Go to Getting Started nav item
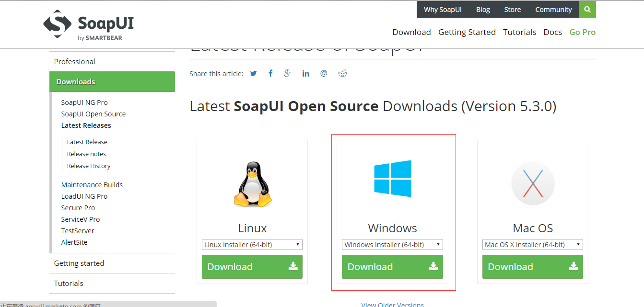Viewport: 644px width, 307px height. point(467,32)
